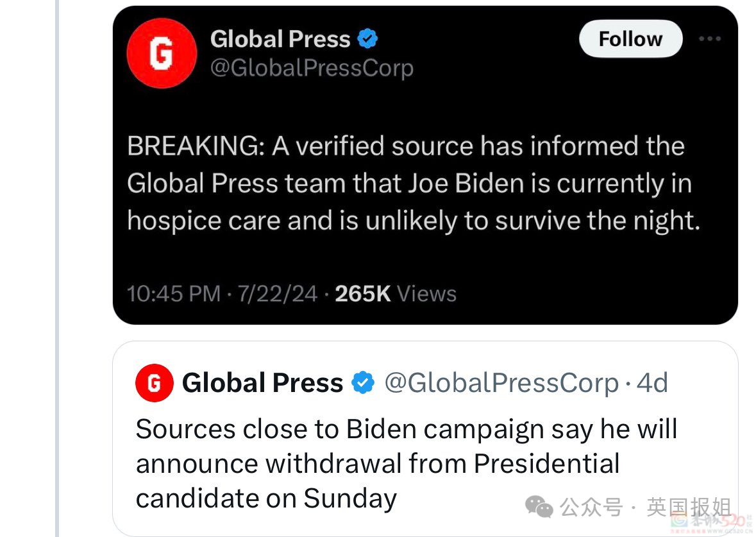Select the BREAKING tweet body text

[x=414, y=183]
